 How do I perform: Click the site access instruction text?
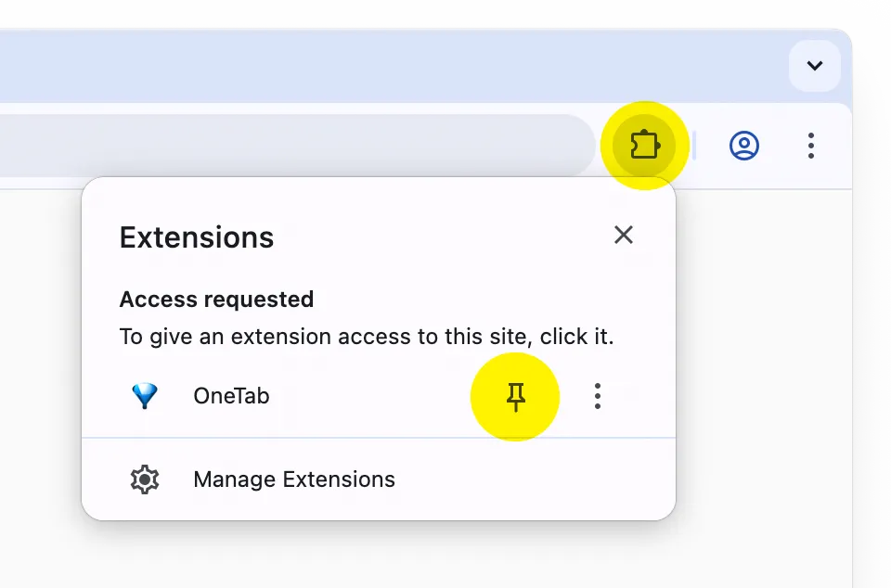click(x=367, y=336)
